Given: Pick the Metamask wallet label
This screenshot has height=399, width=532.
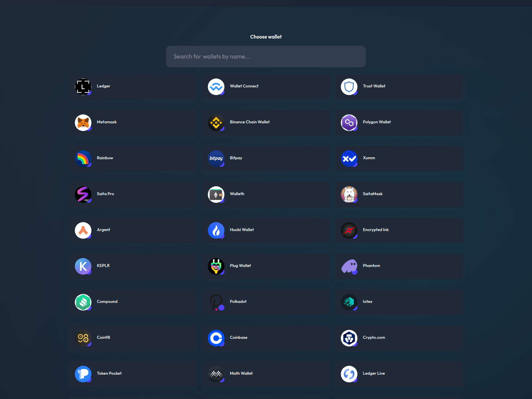Looking at the screenshot, I should click(x=107, y=122).
